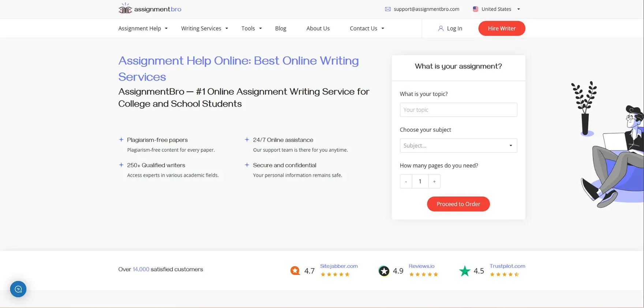The width and height of the screenshot is (644, 308).
Task: Open the About Us page
Action: [x=318, y=28]
